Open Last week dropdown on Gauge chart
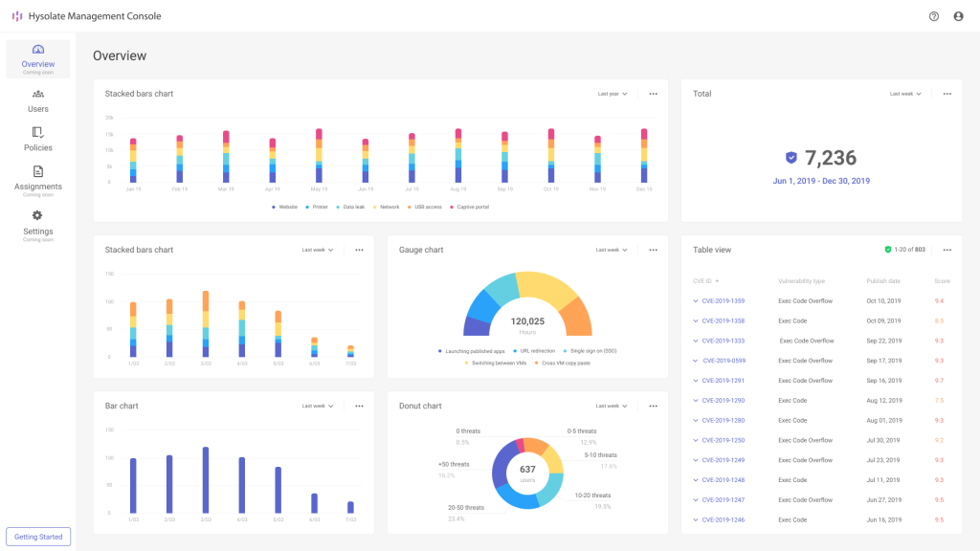The width and height of the screenshot is (980, 551). (x=612, y=250)
